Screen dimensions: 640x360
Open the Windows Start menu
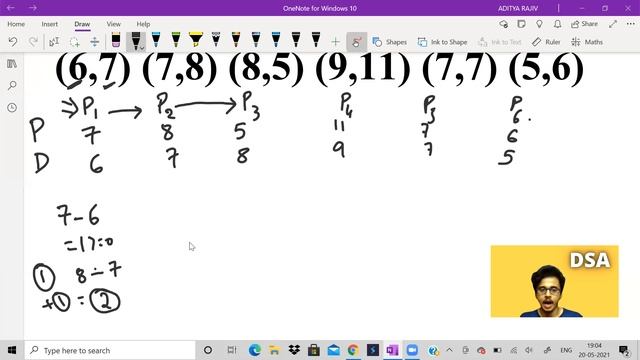(x=12, y=350)
